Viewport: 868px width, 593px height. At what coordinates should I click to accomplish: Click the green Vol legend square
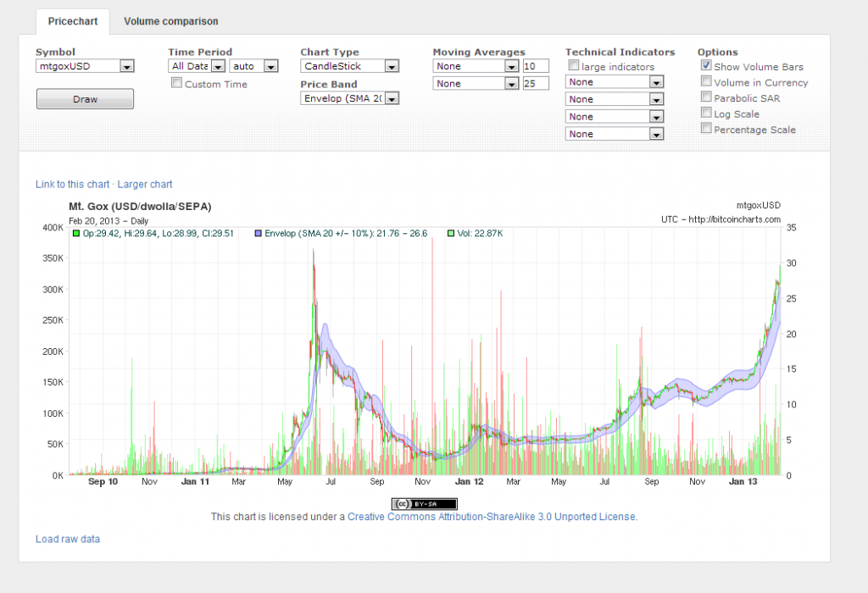[451, 233]
